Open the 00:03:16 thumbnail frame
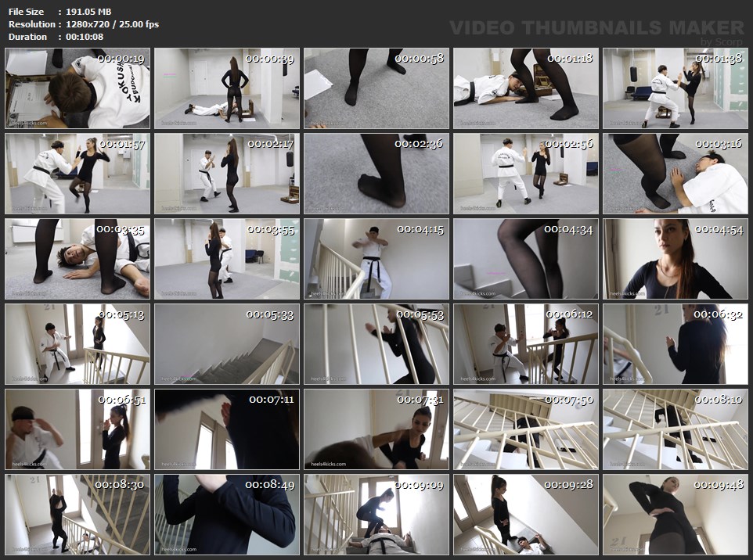 676,174
